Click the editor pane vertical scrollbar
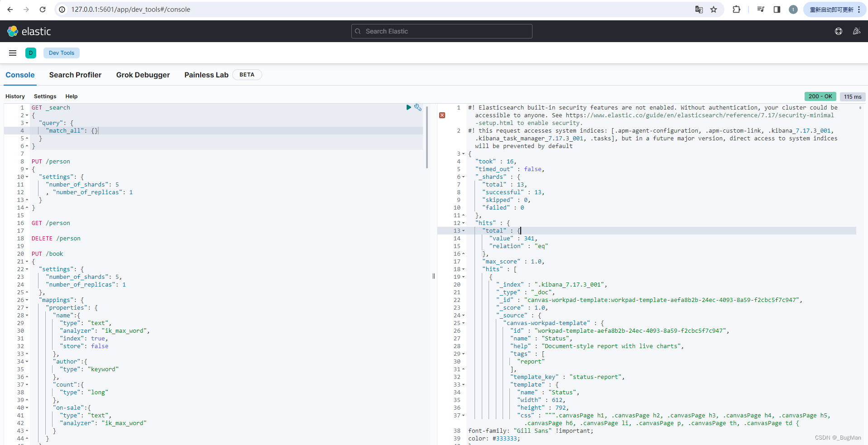Image resolution: width=868 pixels, height=445 pixels. pos(427,138)
